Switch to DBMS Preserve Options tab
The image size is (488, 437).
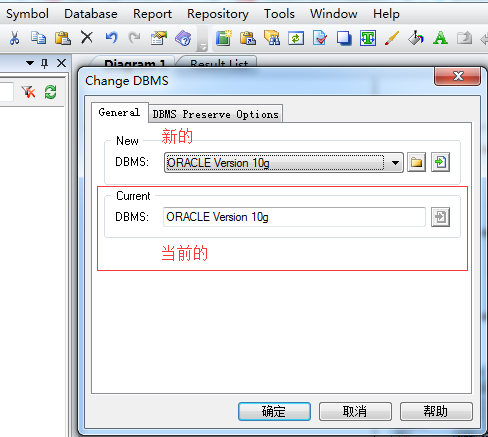[215, 114]
